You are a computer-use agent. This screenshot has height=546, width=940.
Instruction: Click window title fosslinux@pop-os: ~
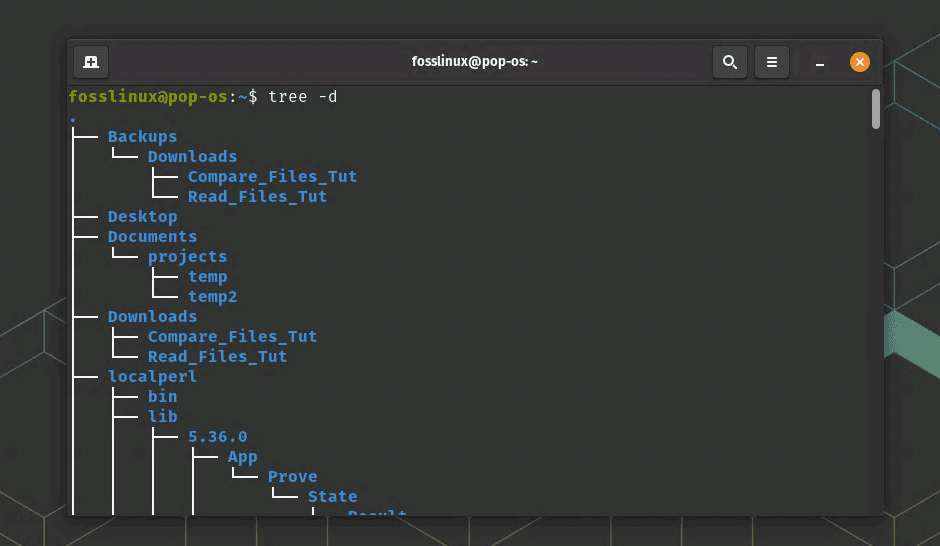tap(474, 61)
